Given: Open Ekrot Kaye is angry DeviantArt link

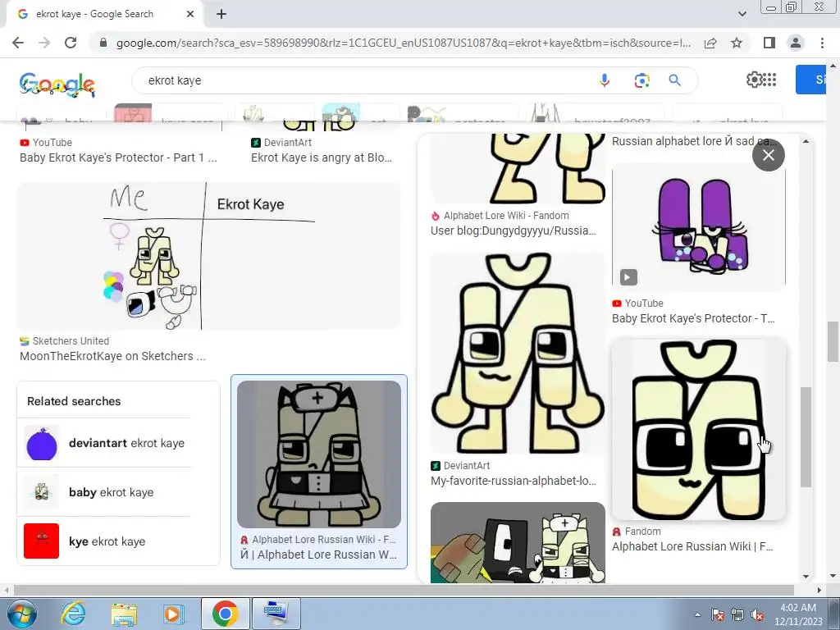Looking at the screenshot, I should [x=322, y=157].
